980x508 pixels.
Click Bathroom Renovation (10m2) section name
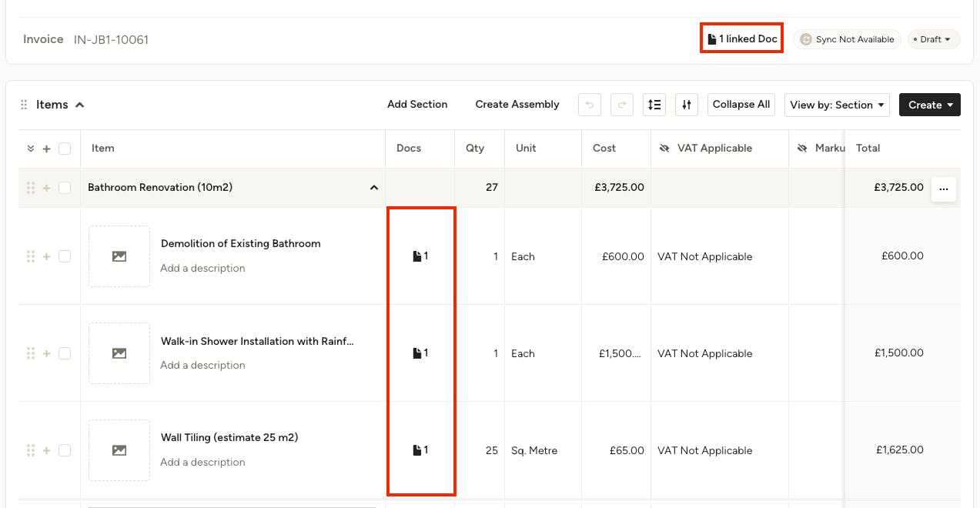tap(160, 187)
